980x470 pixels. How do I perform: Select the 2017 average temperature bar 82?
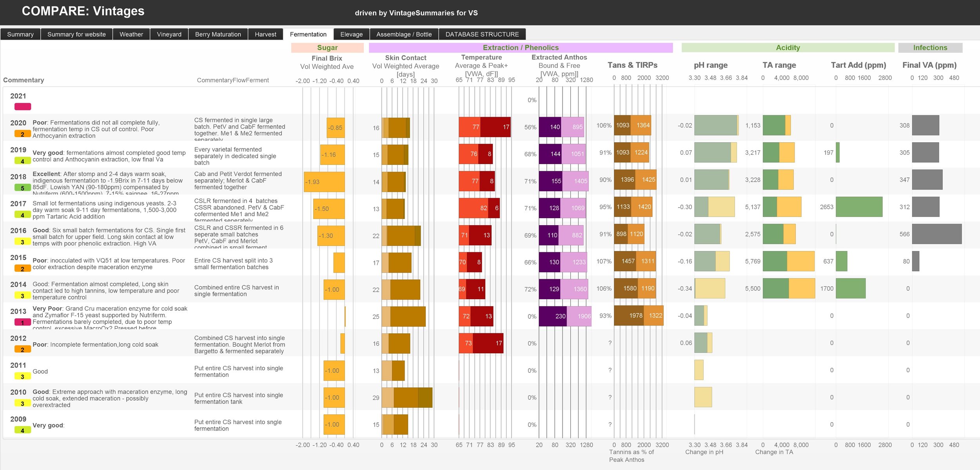point(474,208)
